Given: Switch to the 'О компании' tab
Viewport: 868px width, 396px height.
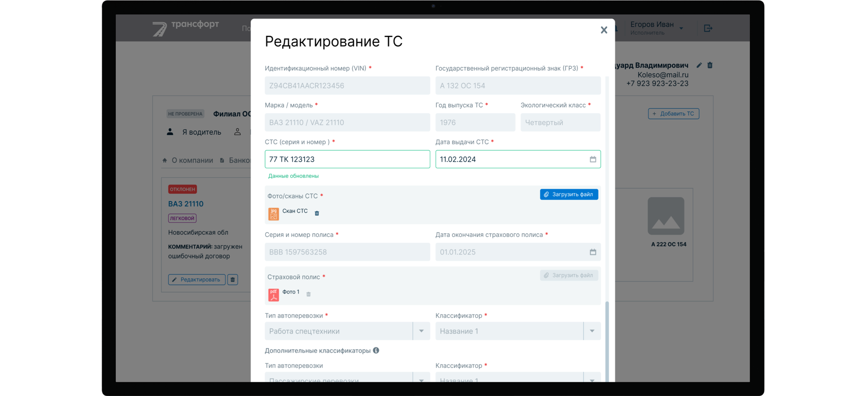Looking at the screenshot, I should (x=192, y=160).
